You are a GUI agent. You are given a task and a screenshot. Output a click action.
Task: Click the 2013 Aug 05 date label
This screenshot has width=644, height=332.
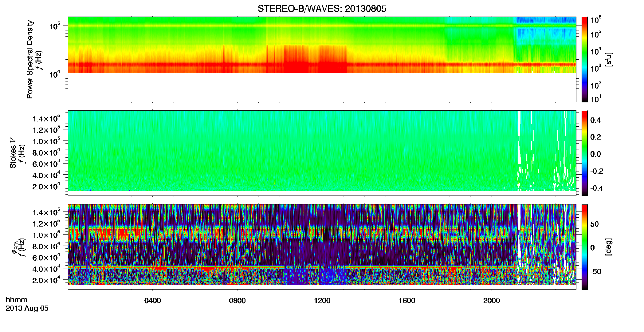(27, 308)
